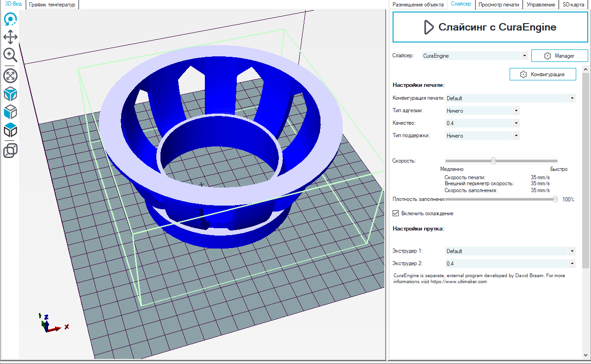This screenshot has height=364, width=591.
Task: Expand the 'Тип поддержки' dropdown
Action: coord(516,136)
